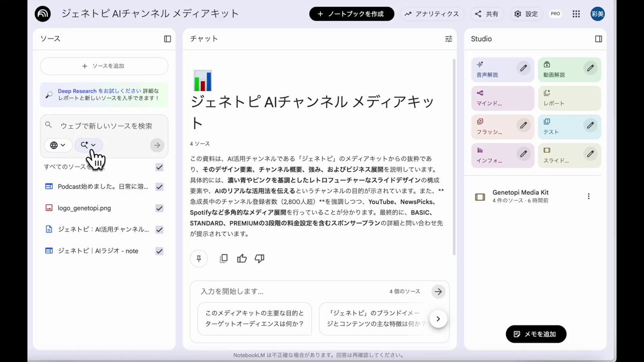Generate 音声解説 audio overview
This screenshot has height=362, width=644.
click(503, 70)
